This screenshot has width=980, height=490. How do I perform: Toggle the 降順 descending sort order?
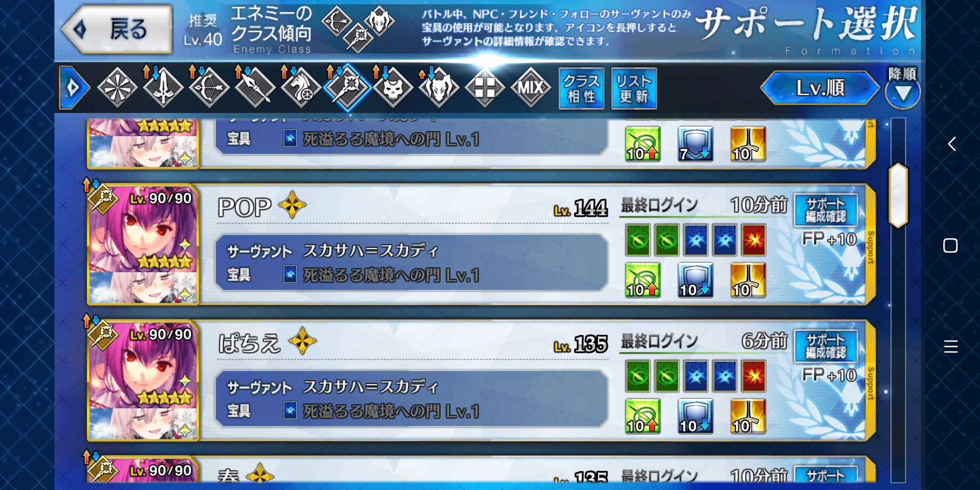[x=903, y=88]
